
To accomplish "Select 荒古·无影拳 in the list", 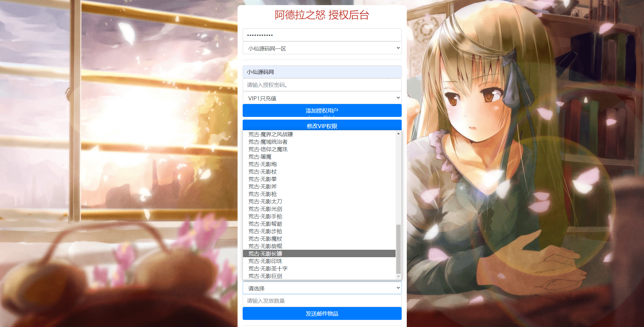I will pos(319,179).
